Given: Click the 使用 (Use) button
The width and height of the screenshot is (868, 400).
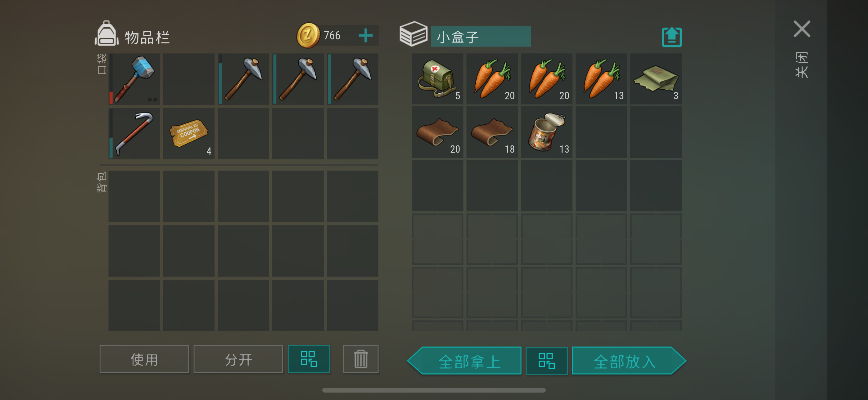Looking at the screenshot, I should [x=144, y=359].
